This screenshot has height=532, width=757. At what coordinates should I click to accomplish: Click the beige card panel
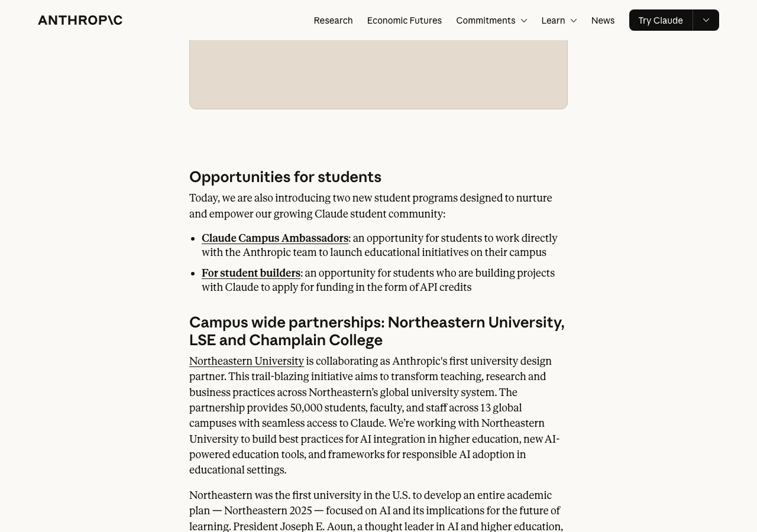pyautogui.click(x=378, y=74)
